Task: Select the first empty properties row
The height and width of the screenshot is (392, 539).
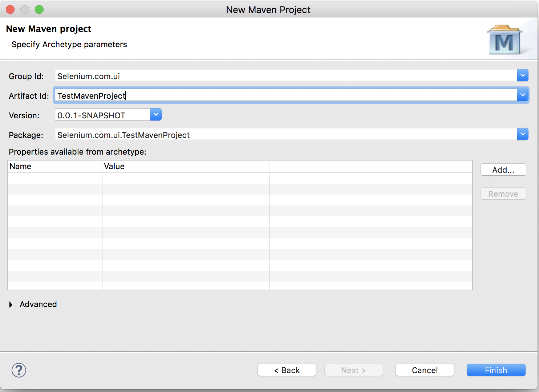Action: (x=145, y=178)
